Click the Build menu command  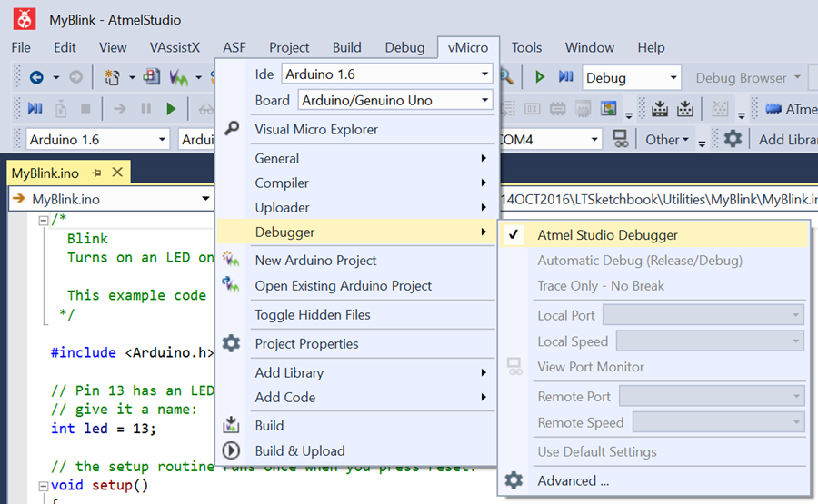[269, 425]
